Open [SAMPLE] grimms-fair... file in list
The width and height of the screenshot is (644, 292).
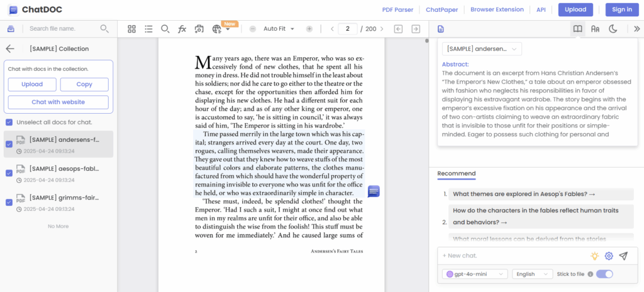pyautogui.click(x=58, y=203)
